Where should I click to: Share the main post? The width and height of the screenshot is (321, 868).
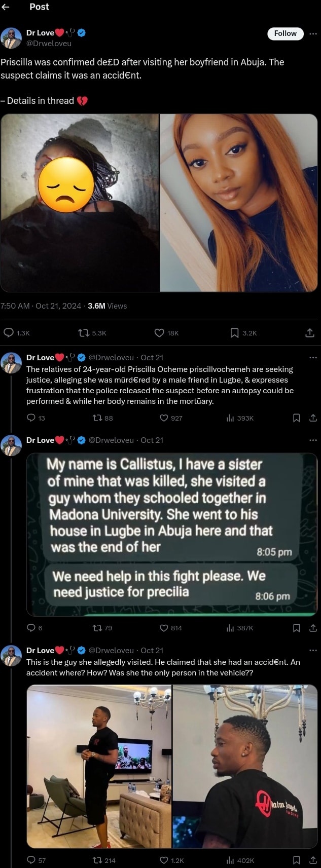(x=310, y=333)
